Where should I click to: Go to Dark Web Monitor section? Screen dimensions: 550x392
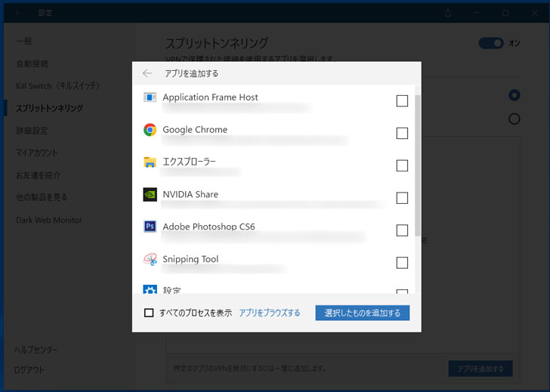coord(49,220)
